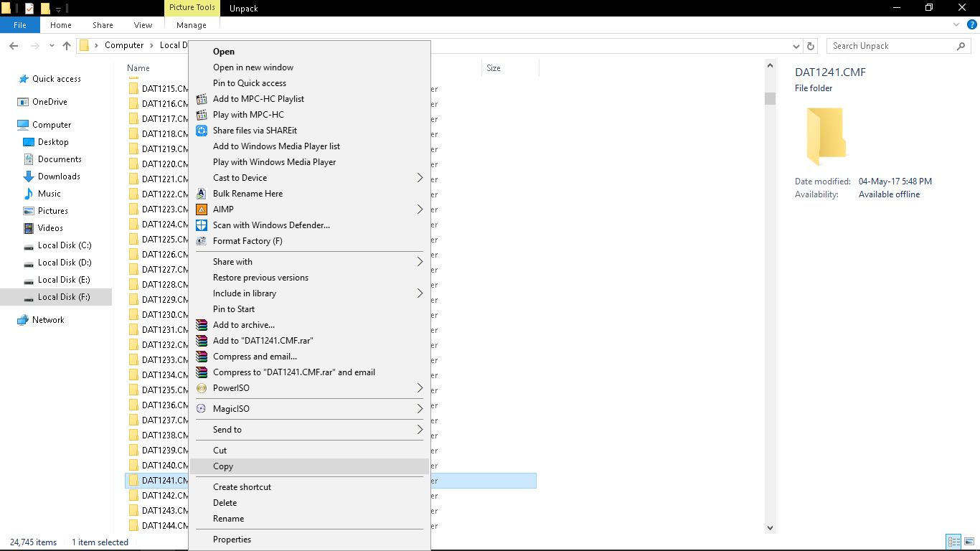Expand breadcrumb chevron after Computer
The height and width of the screenshot is (551, 980).
[x=151, y=46]
